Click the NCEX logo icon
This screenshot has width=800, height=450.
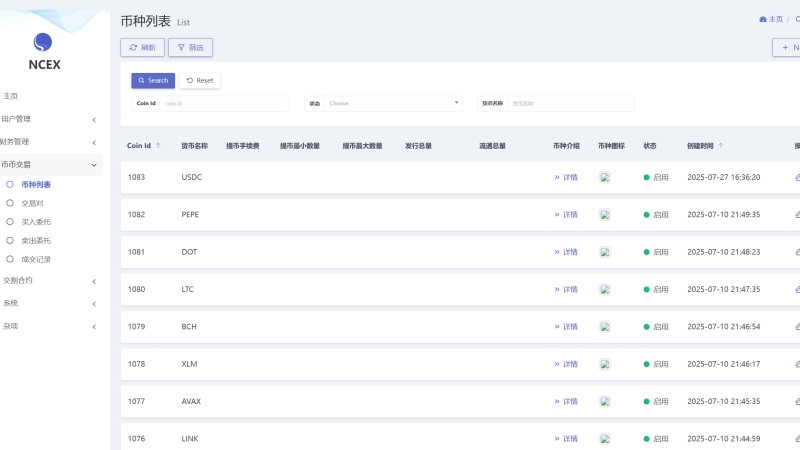coord(43,42)
